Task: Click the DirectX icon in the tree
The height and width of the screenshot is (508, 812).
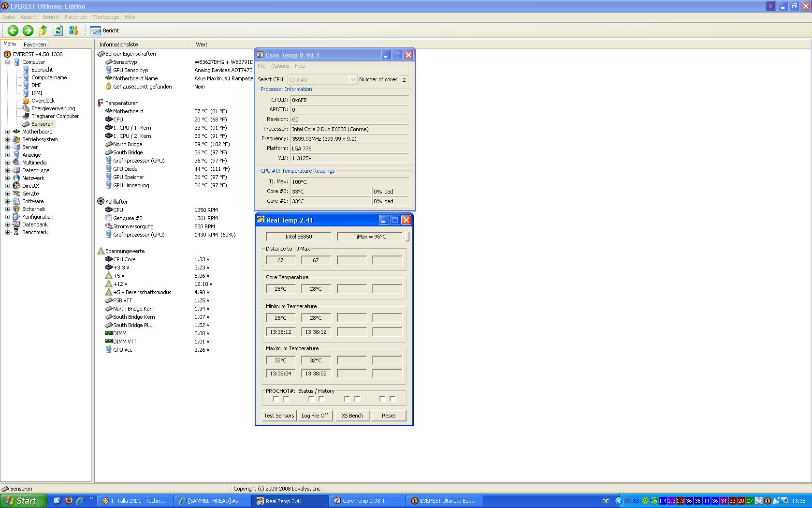Action: click(x=16, y=186)
